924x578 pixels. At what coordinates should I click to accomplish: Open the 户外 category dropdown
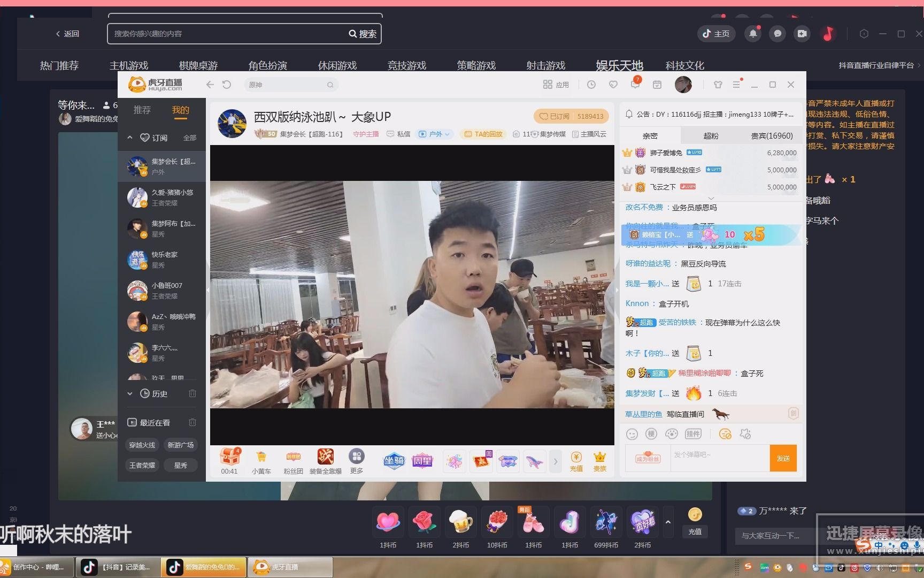pos(435,134)
